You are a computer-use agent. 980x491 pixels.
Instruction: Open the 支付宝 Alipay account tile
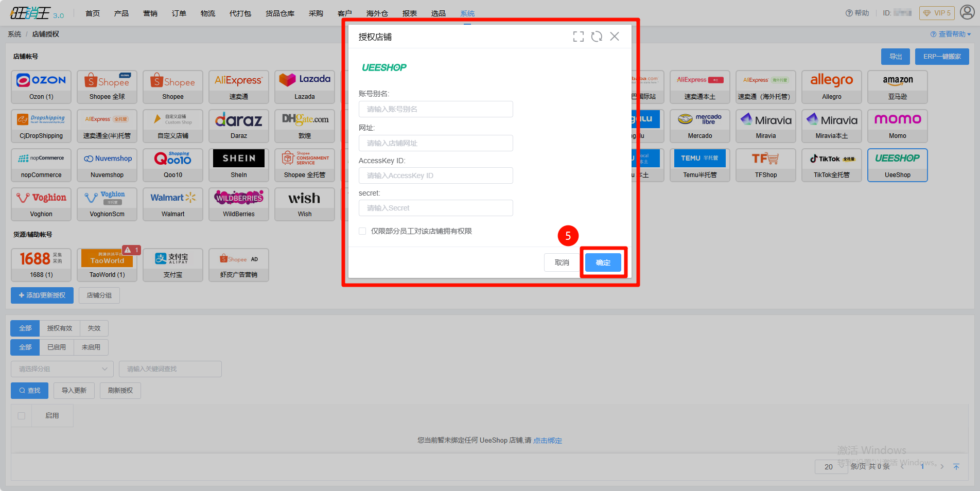(173, 265)
